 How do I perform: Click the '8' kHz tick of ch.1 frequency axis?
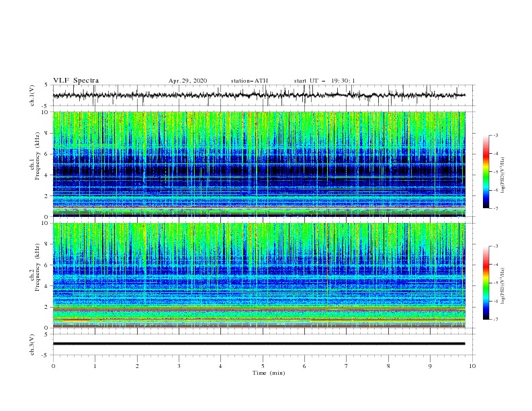click(46, 133)
